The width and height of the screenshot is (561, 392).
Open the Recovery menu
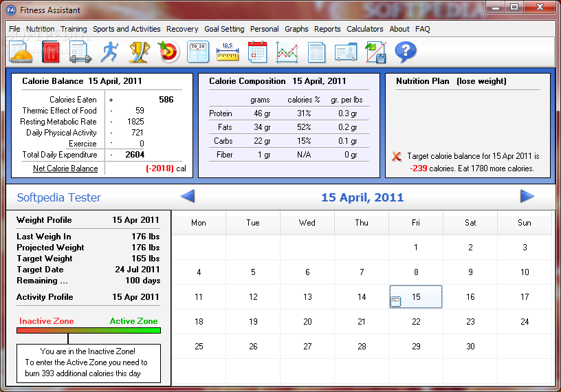pos(182,29)
